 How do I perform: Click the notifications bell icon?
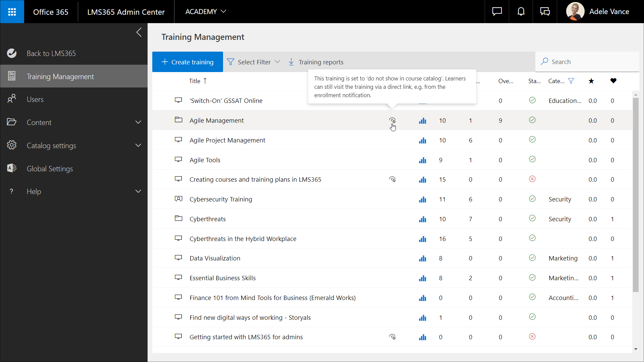point(521,12)
